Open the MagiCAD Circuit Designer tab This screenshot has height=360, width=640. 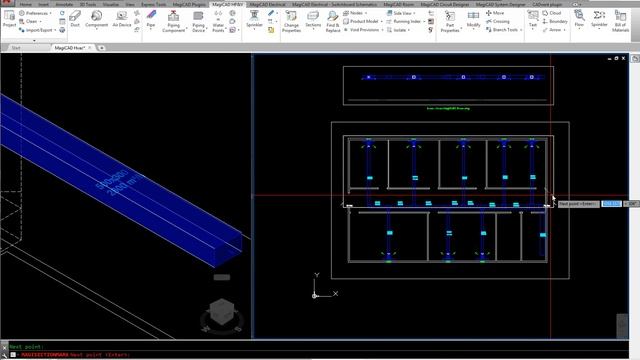click(x=445, y=4)
